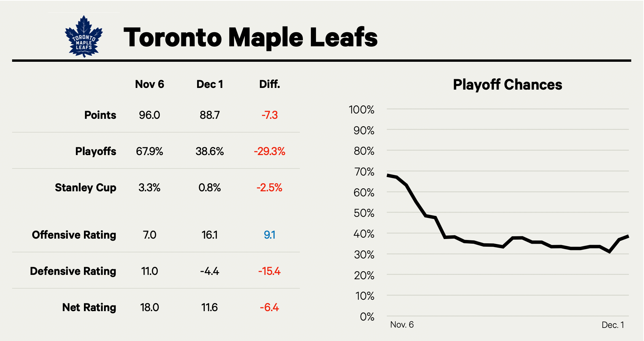644x341 pixels.
Task: Select the 96.0 points value
Action: pos(149,115)
